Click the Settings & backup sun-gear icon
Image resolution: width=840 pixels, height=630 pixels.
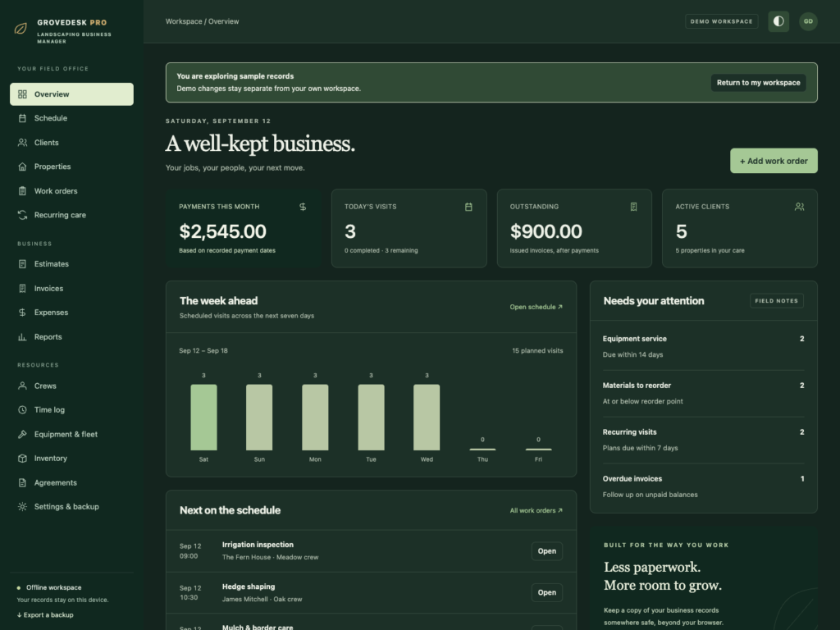(22, 507)
